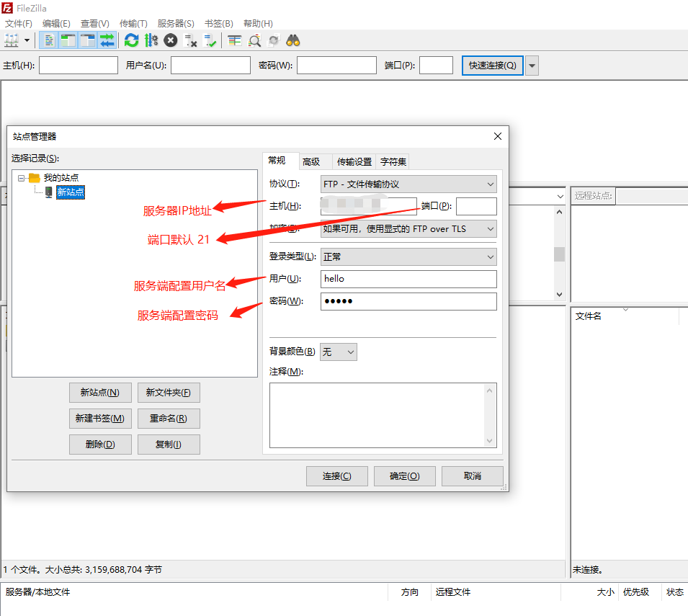Click the 注释(M) text area
This screenshot has height=616, width=688.
pyautogui.click(x=383, y=416)
